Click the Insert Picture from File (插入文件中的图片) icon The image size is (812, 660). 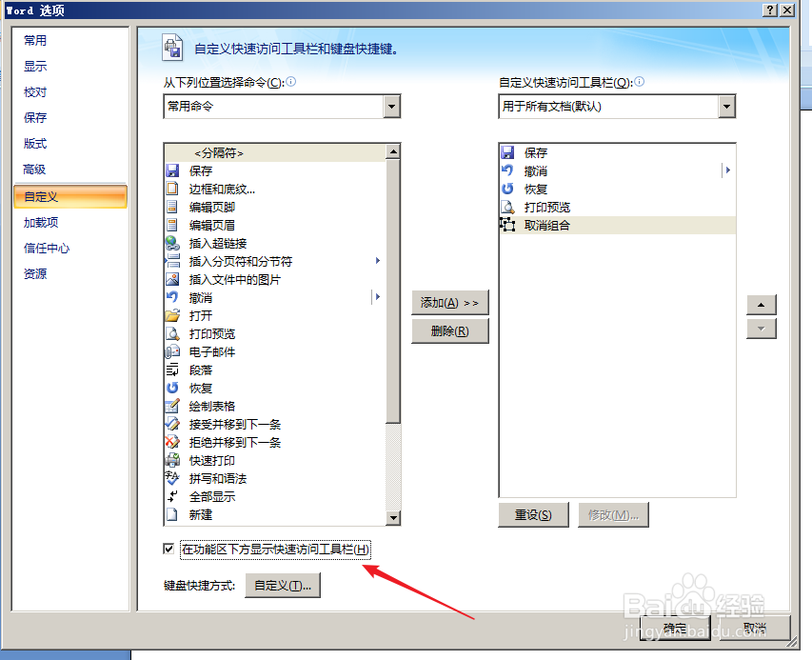(x=172, y=279)
